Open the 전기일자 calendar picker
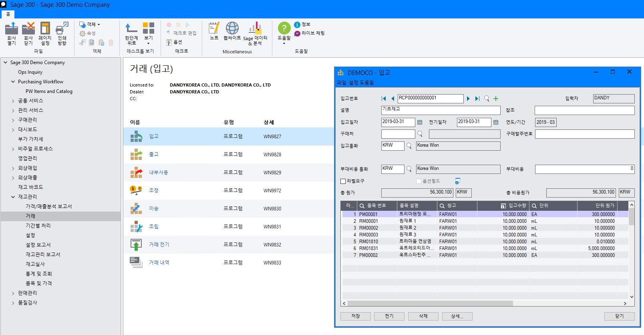 coord(496,122)
